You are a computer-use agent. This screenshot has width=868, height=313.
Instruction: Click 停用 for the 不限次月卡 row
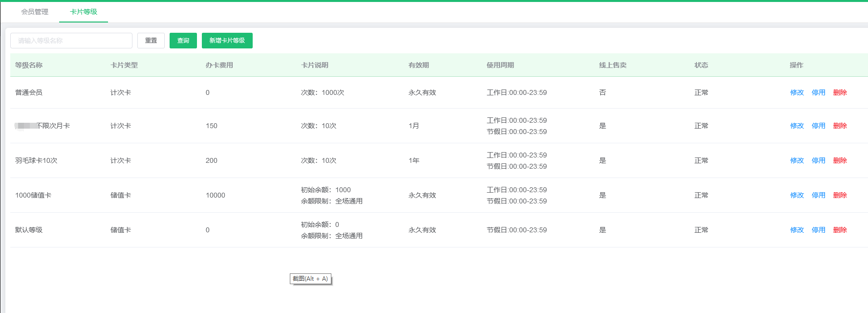[819, 126]
